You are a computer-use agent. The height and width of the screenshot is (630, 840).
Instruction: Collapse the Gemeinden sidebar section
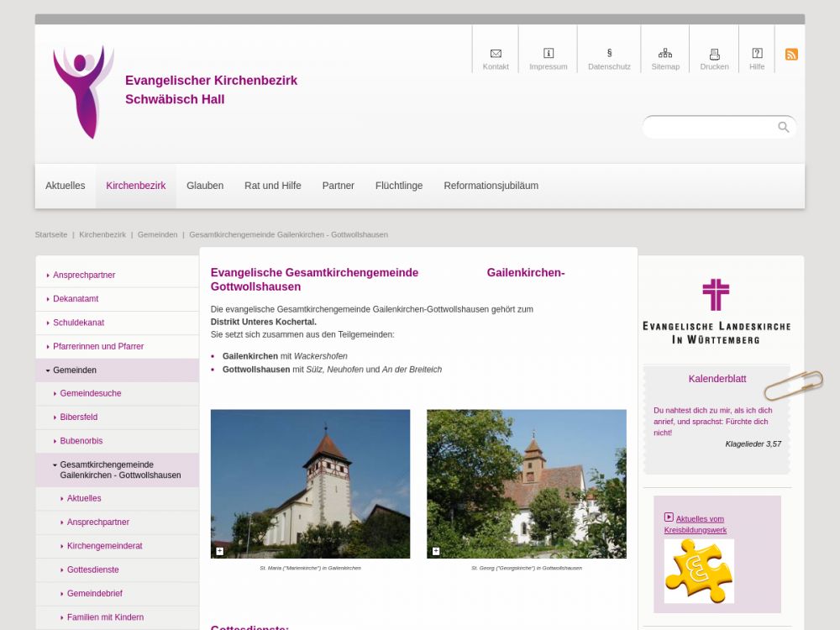[74, 370]
